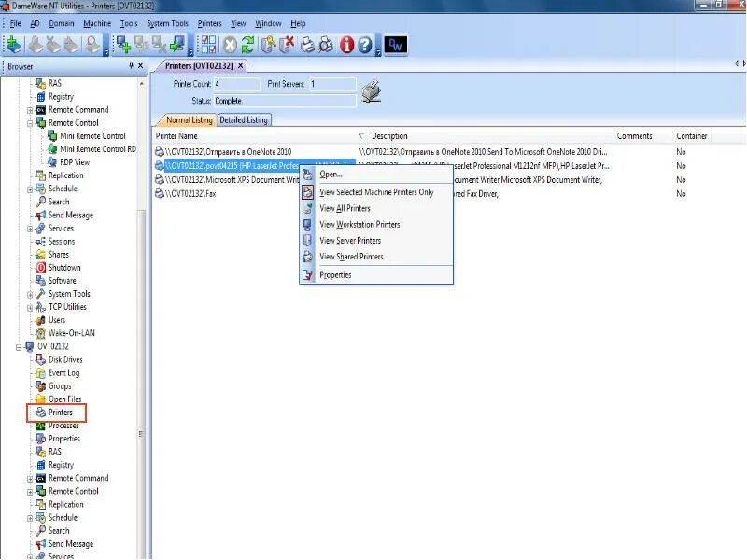
Task: Click the server with key toolbar icon
Action: (268, 45)
